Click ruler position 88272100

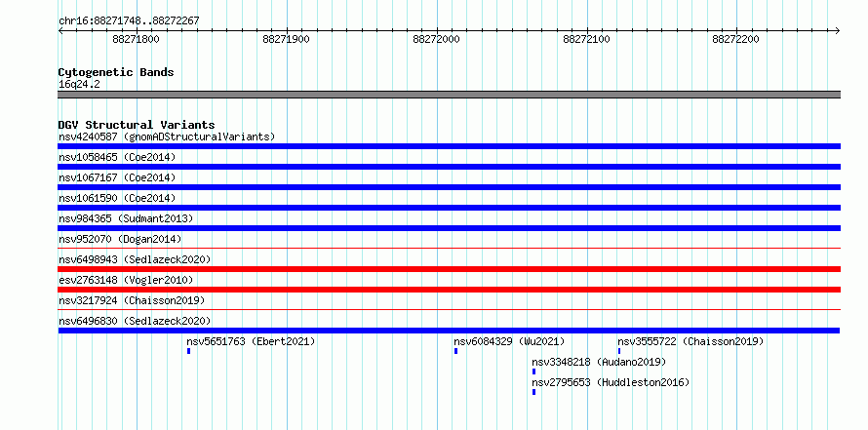[586, 39]
